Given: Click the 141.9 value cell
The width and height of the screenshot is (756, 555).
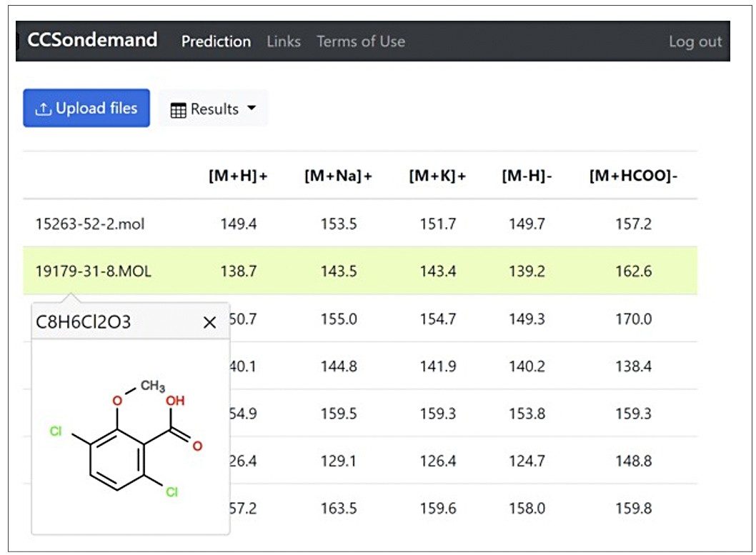Looking at the screenshot, I should (x=438, y=366).
